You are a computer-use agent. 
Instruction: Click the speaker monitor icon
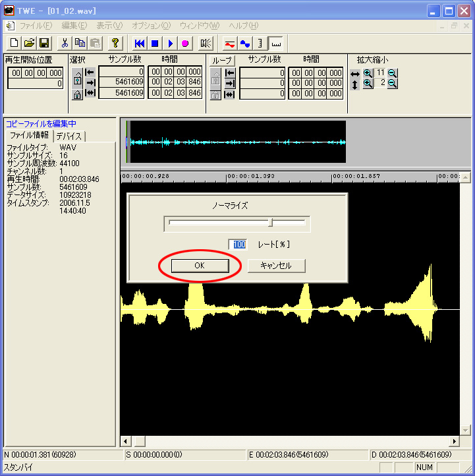click(x=206, y=44)
